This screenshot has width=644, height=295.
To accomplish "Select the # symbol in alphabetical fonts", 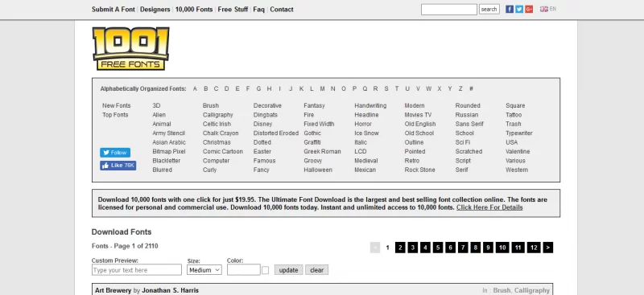I will pos(471,88).
